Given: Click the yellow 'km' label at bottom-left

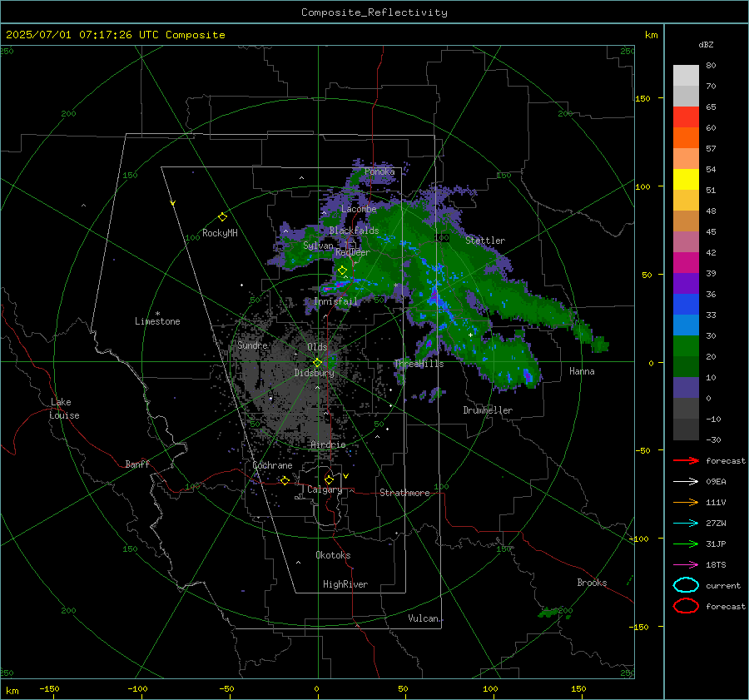Looking at the screenshot, I should coord(12,691).
